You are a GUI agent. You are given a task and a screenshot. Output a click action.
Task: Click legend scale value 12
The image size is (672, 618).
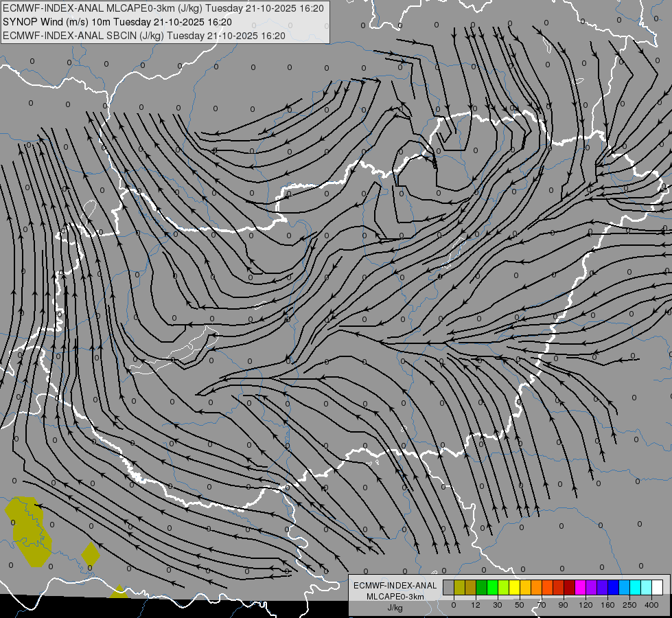pyautogui.click(x=476, y=605)
